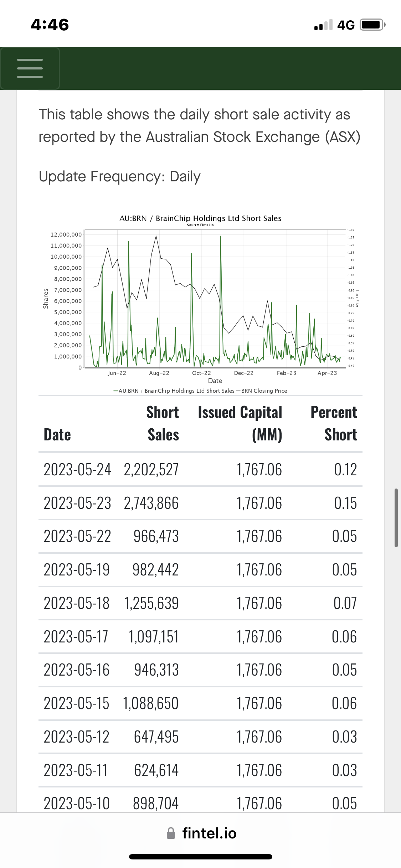Sort by the Short Sales column header
This screenshot has height=868, width=401.
coord(163,423)
